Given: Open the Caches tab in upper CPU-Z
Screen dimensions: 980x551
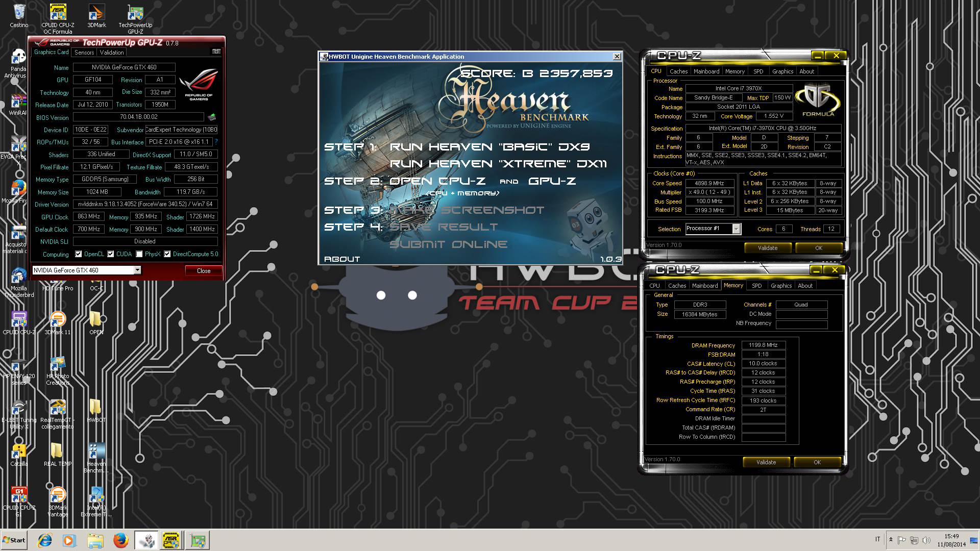Looking at the screenshot, I should 678,71.
